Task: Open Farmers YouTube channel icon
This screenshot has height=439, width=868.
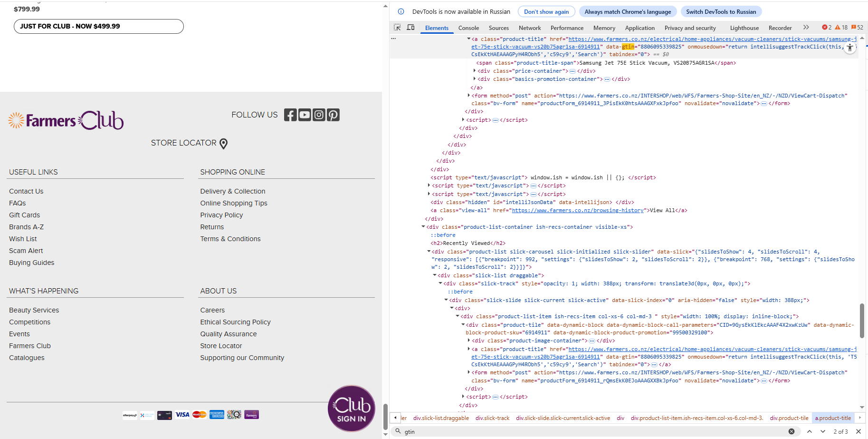Action: point(305,115)
